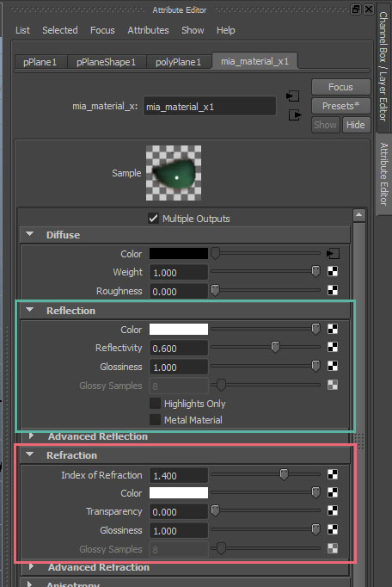Viewport: 392px width, 587px height.
Task: Click the checker map icon for Diffuse Roughness
Action: tap(333, 290)
